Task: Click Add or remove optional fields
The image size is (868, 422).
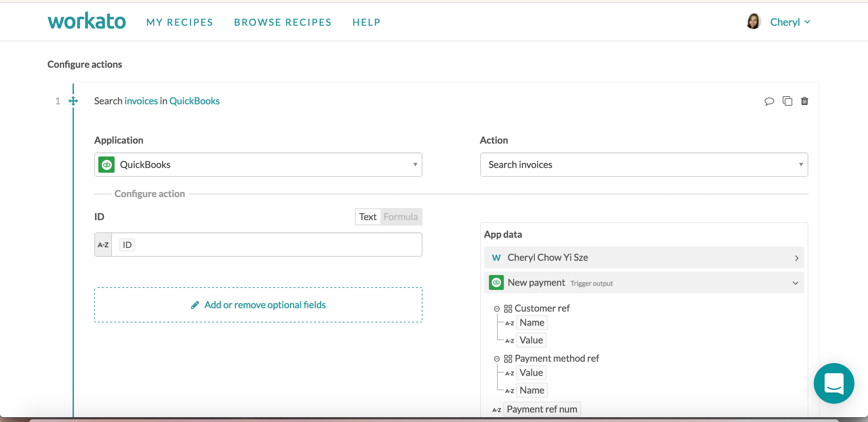Action: 265,305
